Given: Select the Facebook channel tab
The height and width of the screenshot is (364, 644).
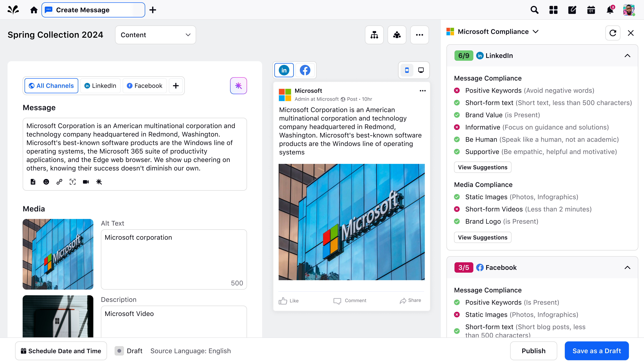Looking at the screenshot, I should click(x=145, y=86).
